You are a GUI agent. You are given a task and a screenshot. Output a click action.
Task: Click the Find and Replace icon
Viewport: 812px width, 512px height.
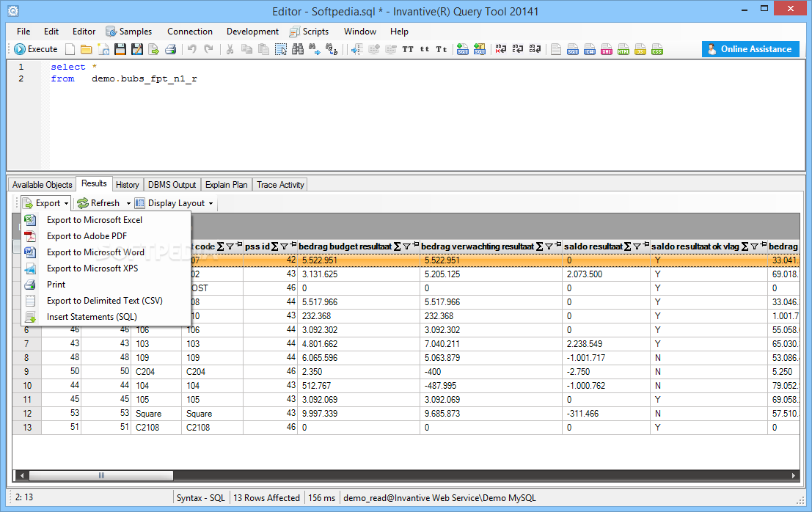click(x=332, y=49)
